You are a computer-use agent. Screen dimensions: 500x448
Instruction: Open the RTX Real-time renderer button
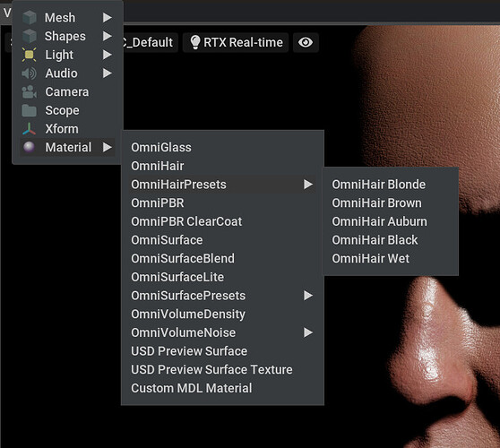point(236,42)
